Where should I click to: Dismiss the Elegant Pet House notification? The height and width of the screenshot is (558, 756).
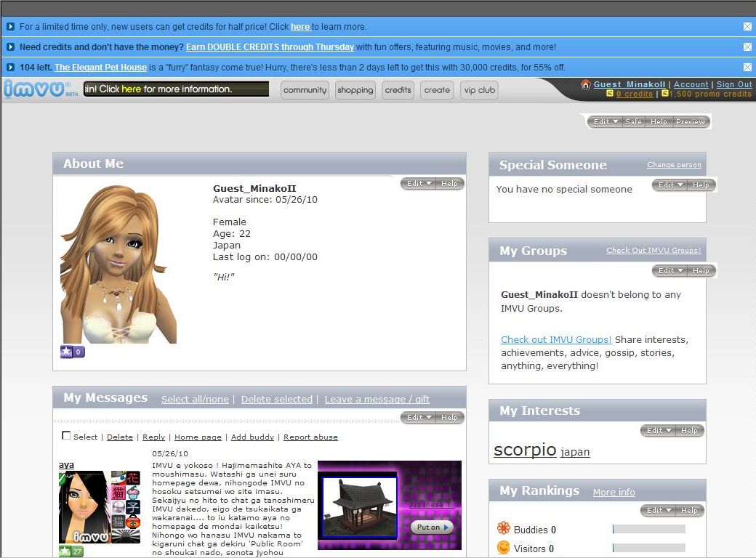pos(747,67)
